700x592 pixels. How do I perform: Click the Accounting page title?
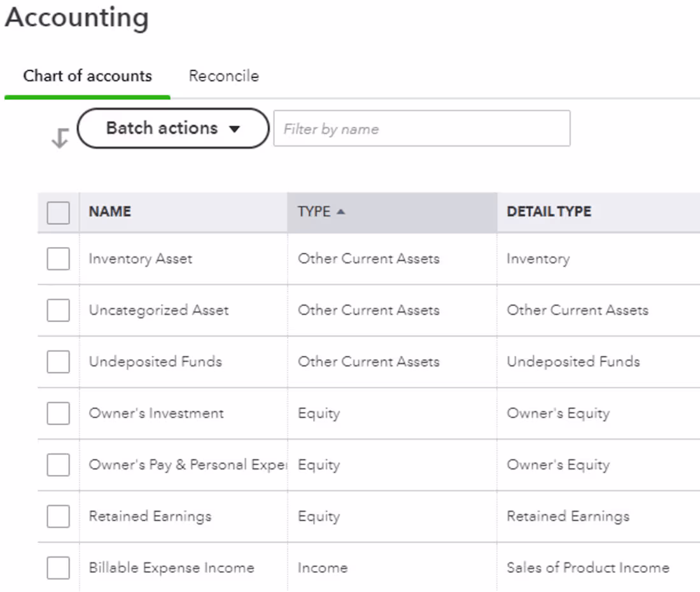(x=76, y=18)
